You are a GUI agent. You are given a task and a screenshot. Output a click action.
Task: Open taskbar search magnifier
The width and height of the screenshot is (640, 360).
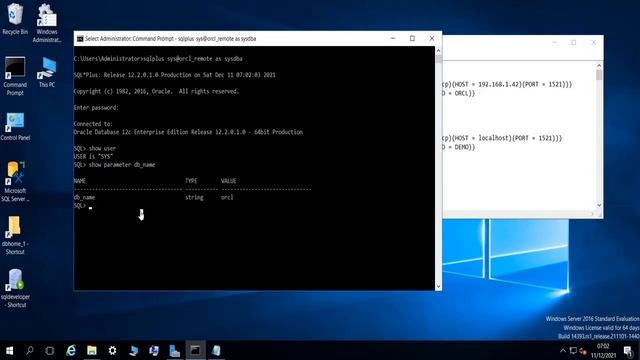[30, 351]
